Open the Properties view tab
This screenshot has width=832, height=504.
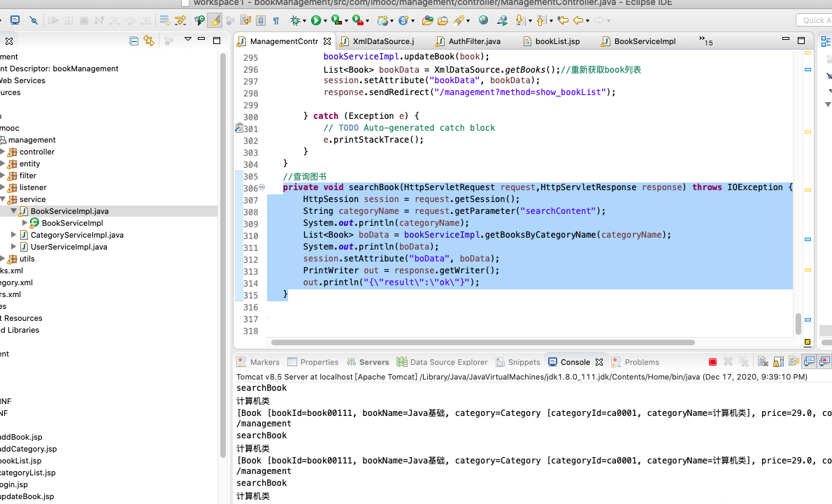313,362
